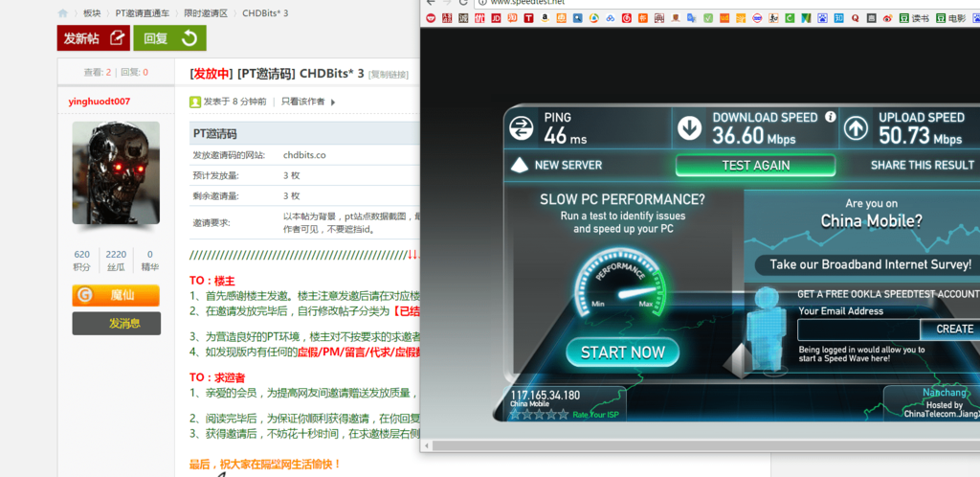Open yinghuodt007 user profile link
The width and height of the screenshot is (980, 477).
[100, 102]
